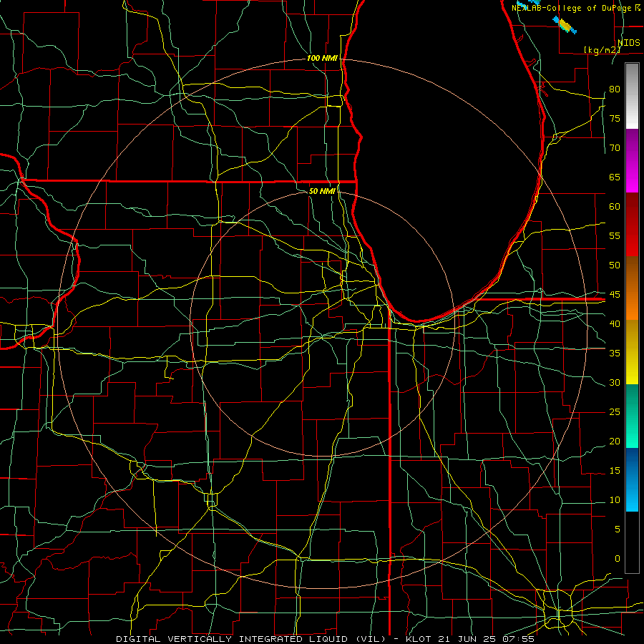Screen dimensions: 644x644
Task: Click the 60 value on the VIL scale
Action: pos(615,207)
